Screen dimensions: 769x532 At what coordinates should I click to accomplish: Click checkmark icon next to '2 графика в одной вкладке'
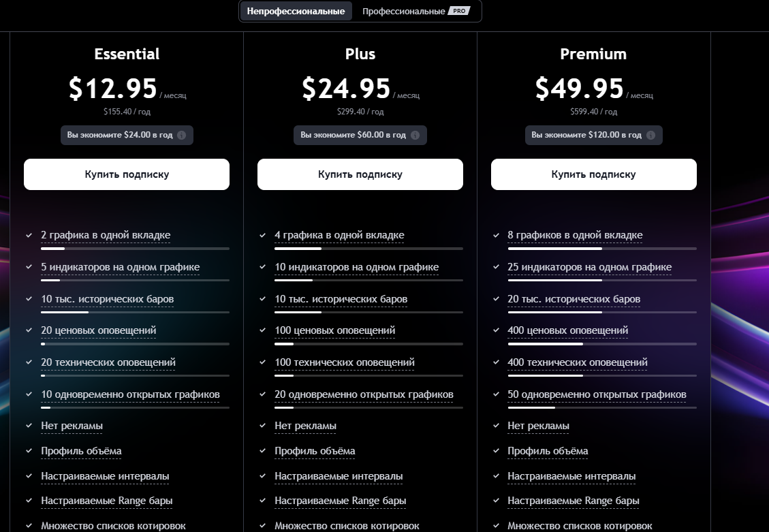click(x=29, y=235)
